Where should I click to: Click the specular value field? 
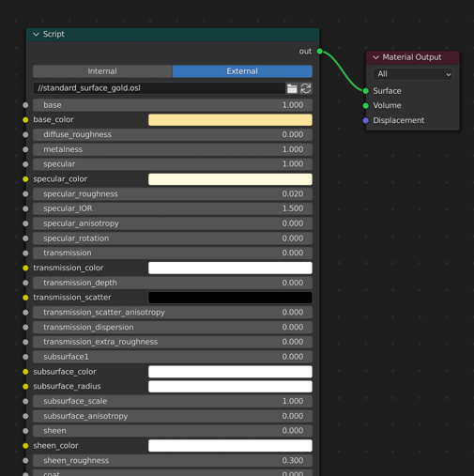coord(173,164)
